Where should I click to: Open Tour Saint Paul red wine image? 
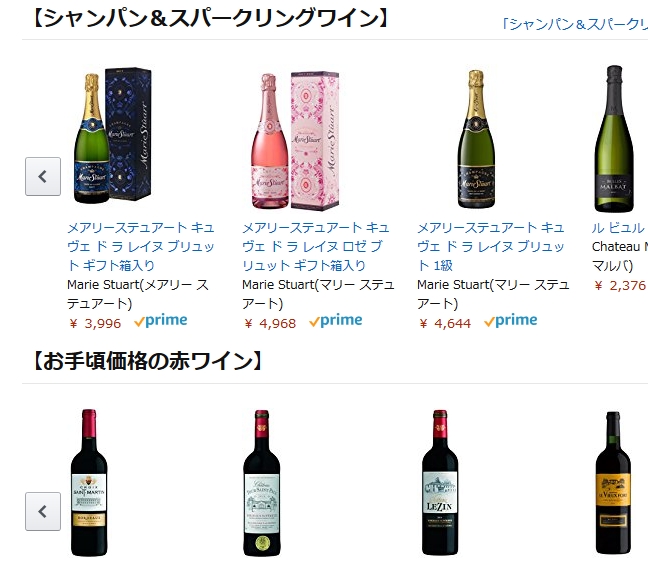pos(262,483)
